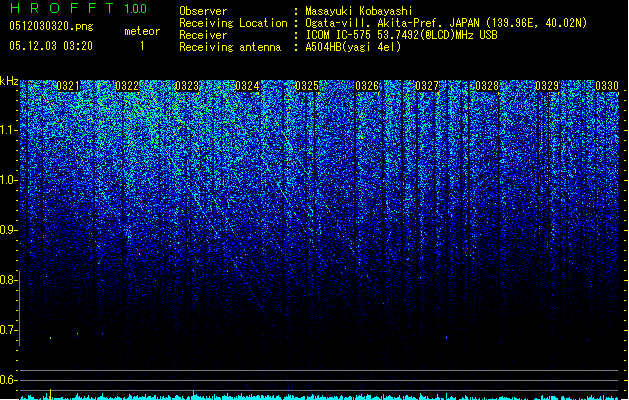The height and width of the screenshot is (400, 629).
Task: Click the date stamp 05.12.03 03:20
Action: coord(51,46)
